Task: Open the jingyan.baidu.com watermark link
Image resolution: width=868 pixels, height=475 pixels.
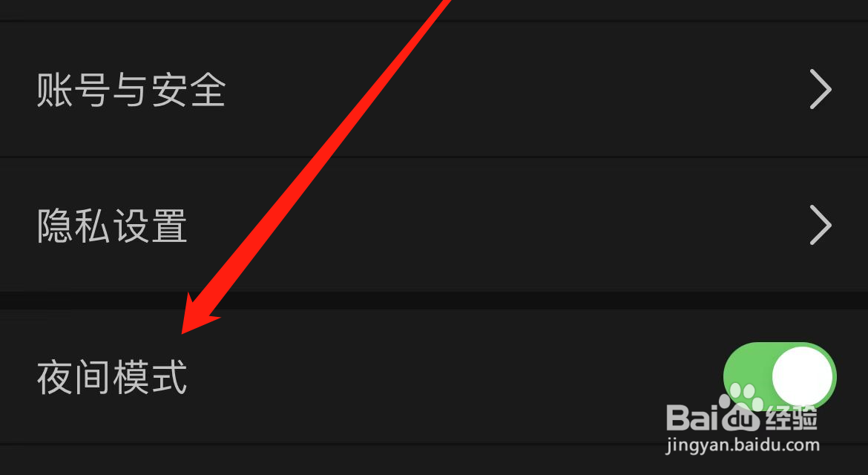Action: [743, 445]
